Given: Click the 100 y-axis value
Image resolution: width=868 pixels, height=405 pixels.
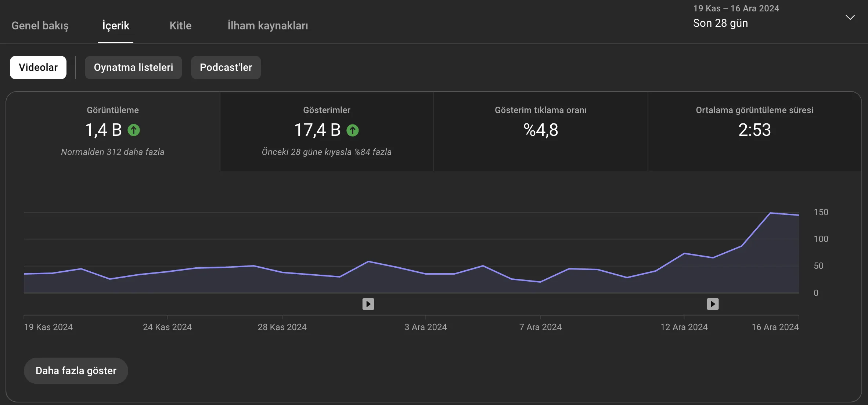Looking at the screenshot, I should click(x=821, y=239).
